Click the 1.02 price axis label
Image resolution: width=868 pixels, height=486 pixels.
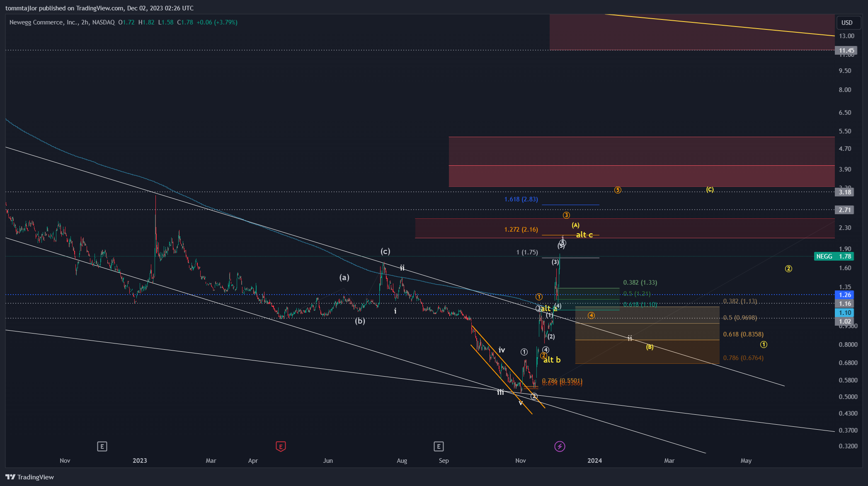coord(845,322)
